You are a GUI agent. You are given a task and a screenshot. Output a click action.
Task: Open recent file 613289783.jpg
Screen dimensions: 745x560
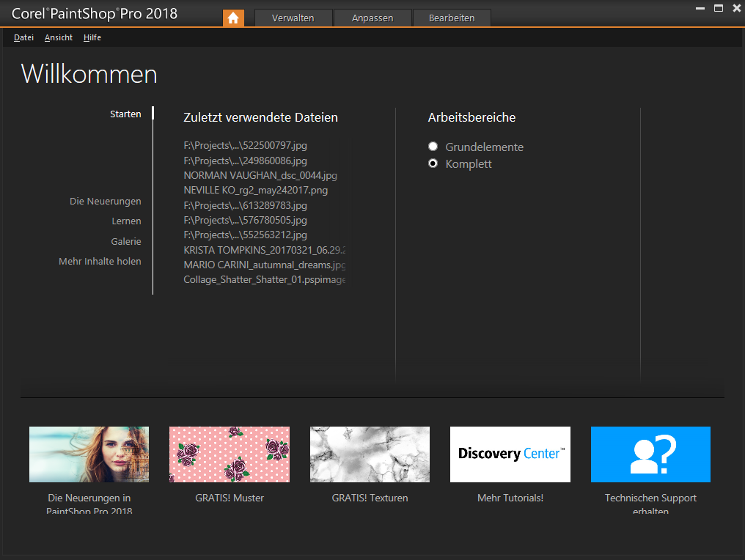pos(245,206)
